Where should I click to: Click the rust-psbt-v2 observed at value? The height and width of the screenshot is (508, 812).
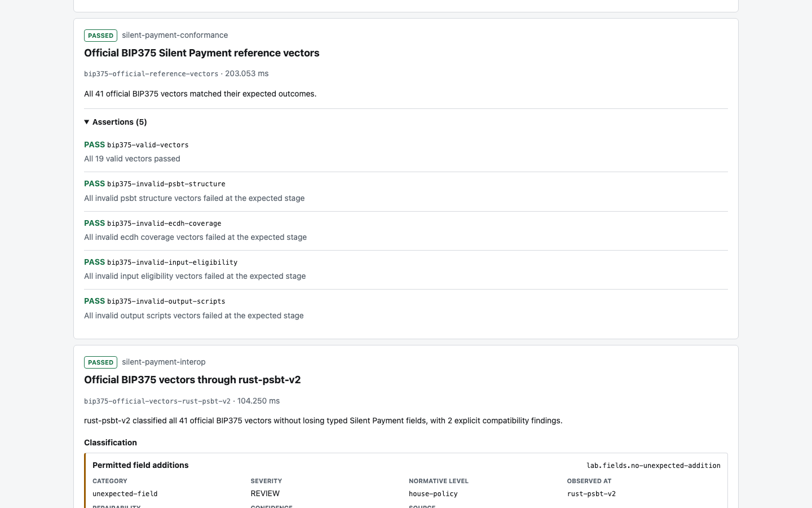[x=592, y=494]
